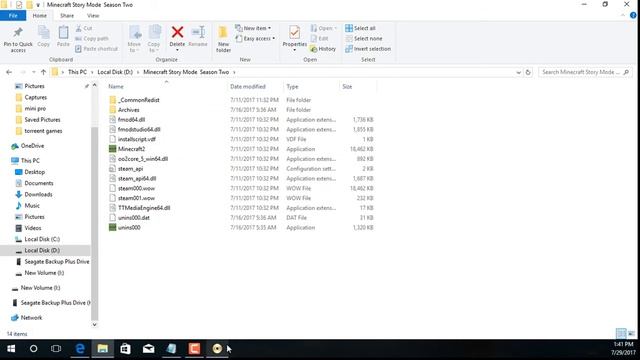Open the Easy access dropdown

coord(255,38)
